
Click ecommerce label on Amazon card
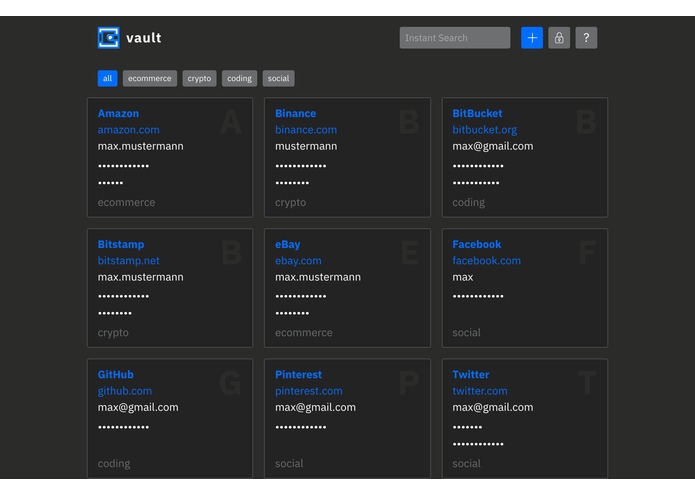coord(126,202)
